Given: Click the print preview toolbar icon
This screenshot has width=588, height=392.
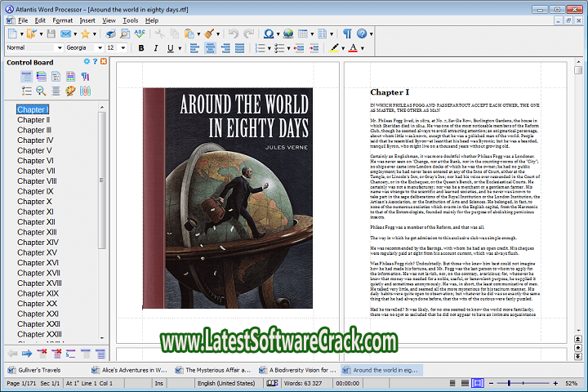Looking at the screenshot, I should pos(124,33).
